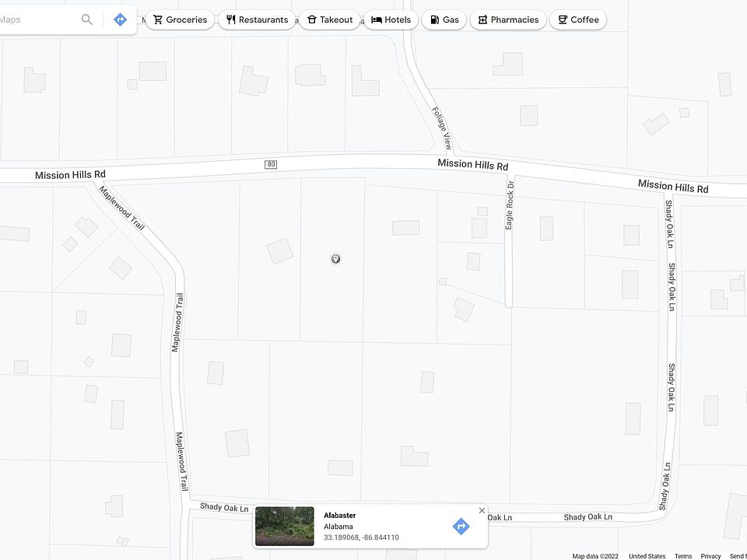
Task: Click the United States region link
Action: [x=647, y=556]
